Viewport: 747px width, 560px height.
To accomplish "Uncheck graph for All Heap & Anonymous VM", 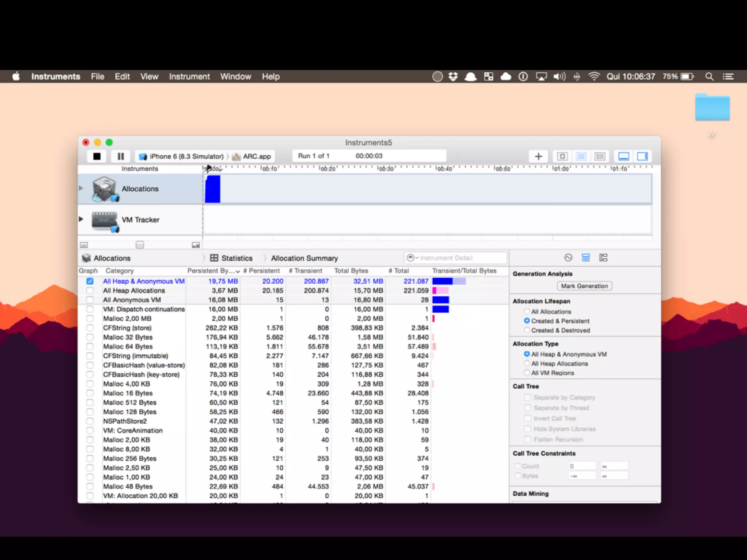I will (x=90, y=281).
